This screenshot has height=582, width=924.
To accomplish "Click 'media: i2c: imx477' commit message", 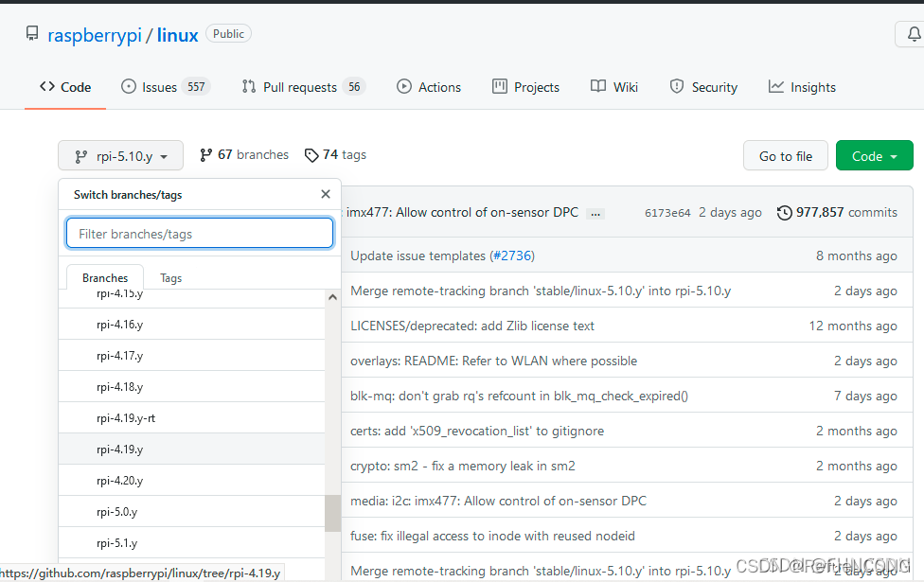I will pos(498,501).
